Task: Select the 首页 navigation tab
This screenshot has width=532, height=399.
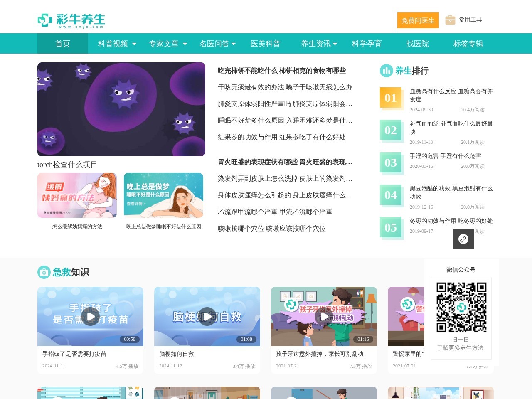Action: point(62,43)
